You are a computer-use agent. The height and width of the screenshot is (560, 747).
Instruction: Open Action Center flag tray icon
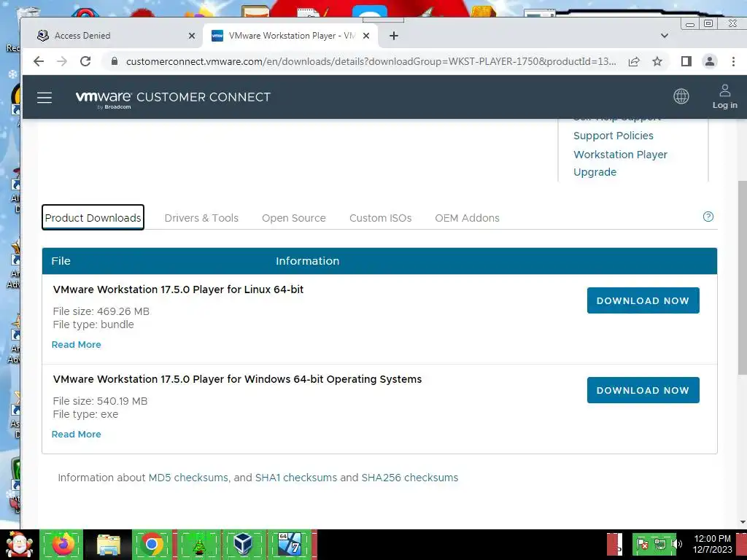tap(643, 544)
